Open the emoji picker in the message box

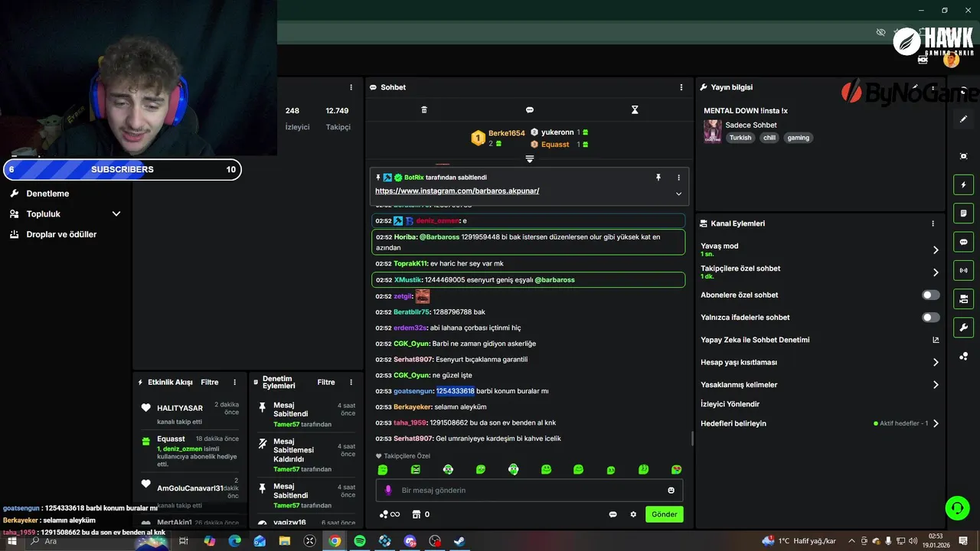671,491
